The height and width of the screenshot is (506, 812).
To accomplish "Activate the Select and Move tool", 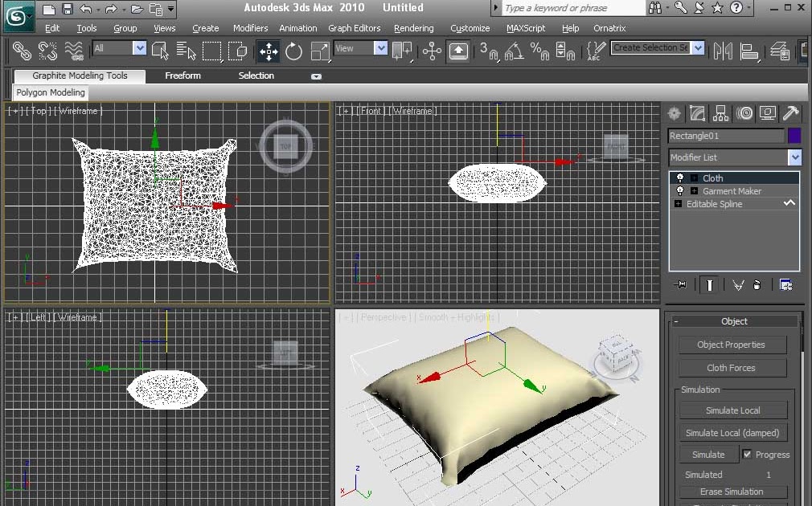I will 269,51.
